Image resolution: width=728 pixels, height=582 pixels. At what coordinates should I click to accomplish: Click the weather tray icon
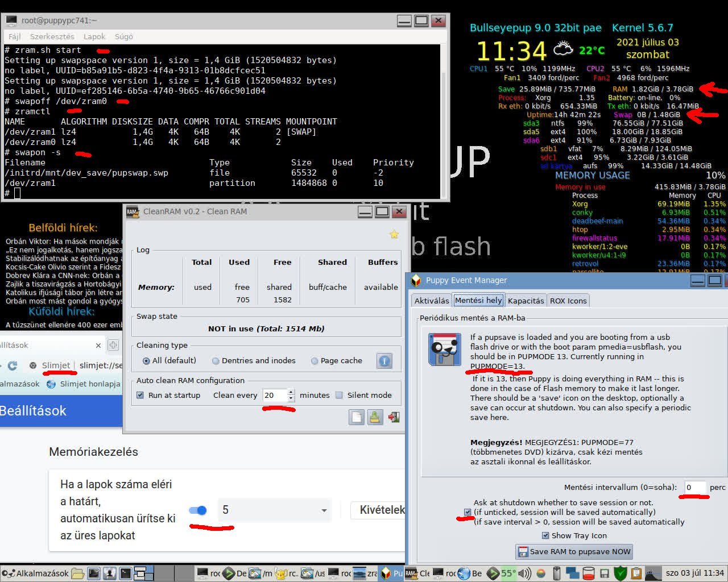click(x=541, y=573)
